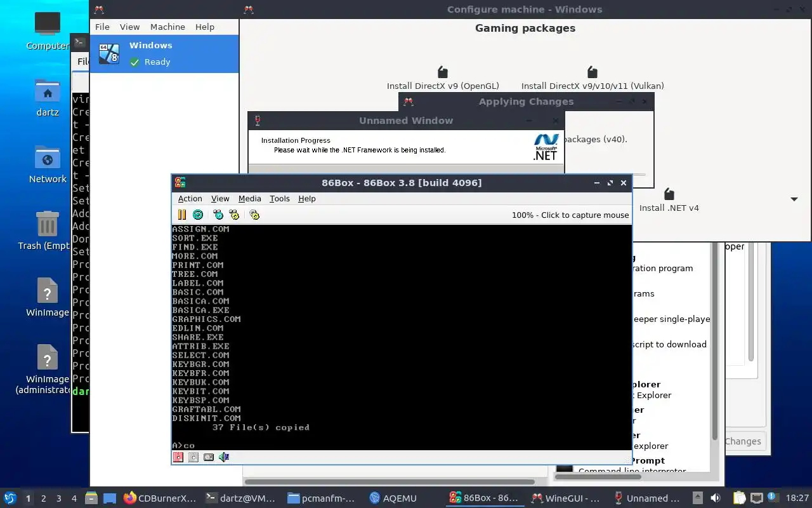Click the hard disk icon in 86Box status bar

point(209,457)
